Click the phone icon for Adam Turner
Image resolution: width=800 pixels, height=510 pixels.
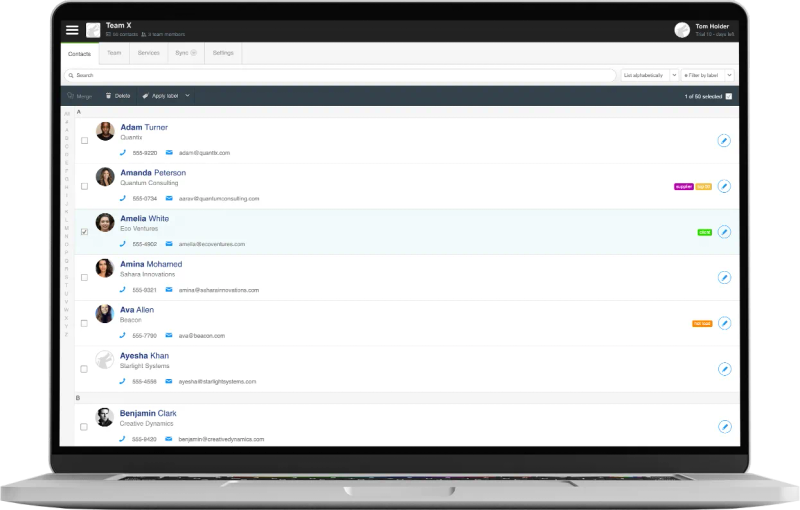point(122,152)
